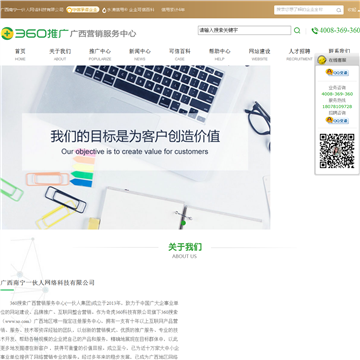Click the 4008-369-360 phone number in header
Screen dimensions: 360x360
pyautogui.click(x=340, y=31)
